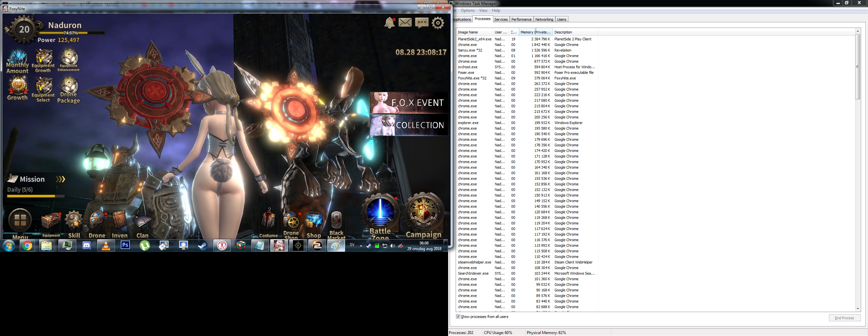Click the End Process button

click(x=844, y=318)
